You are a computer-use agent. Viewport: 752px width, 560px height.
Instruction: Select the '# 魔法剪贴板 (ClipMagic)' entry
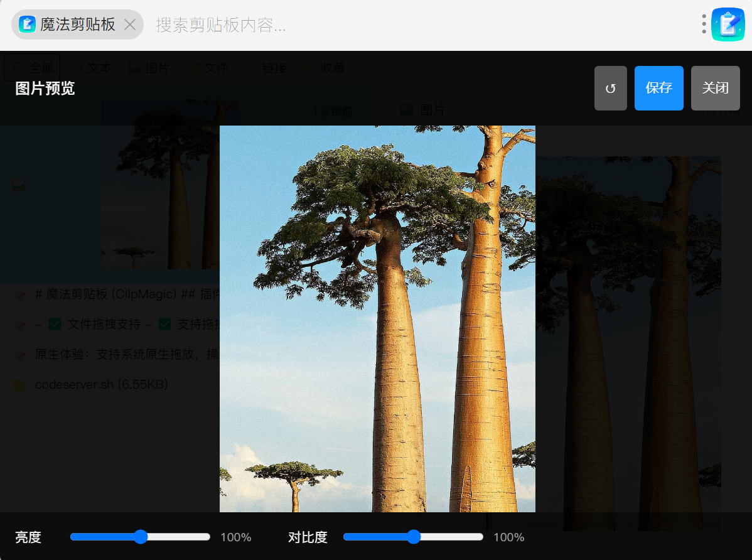115,294
